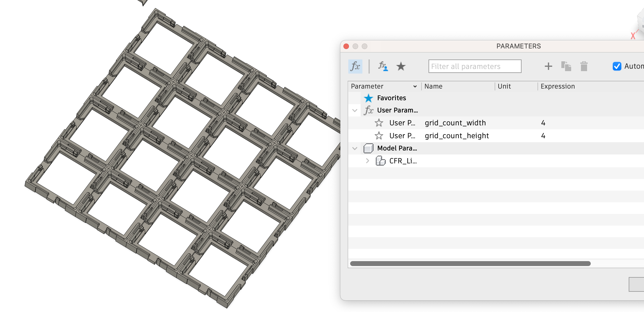Click the CFR_Li... component icon
The image size is (644, 312).
380,161
